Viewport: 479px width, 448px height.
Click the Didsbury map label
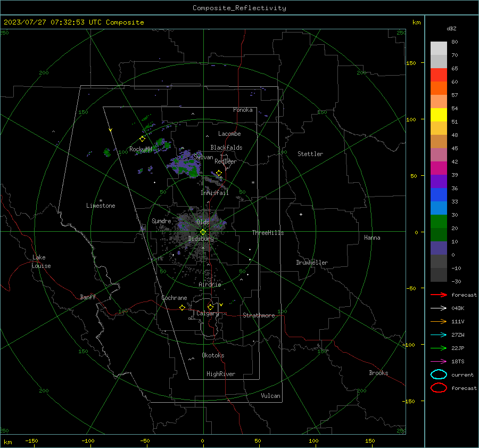pyautogui.click(x=201, y=239)
